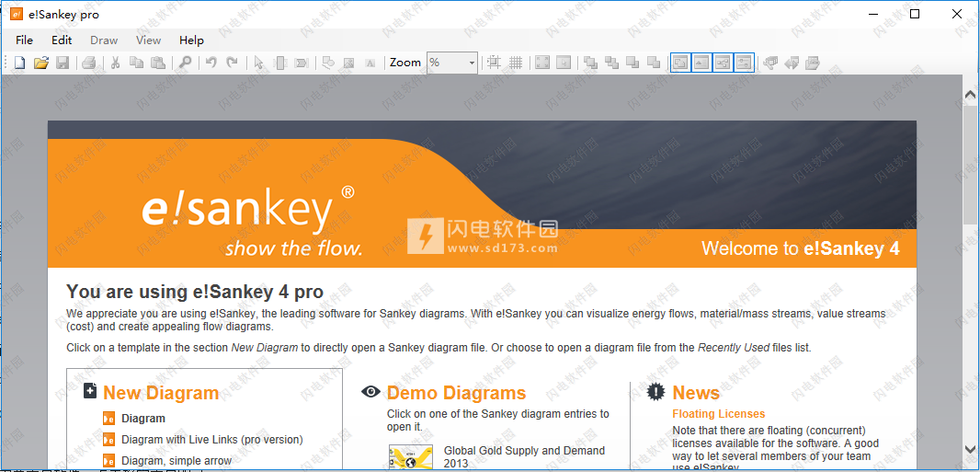Open 'Global Gold Supply and Demand 2013' demo
Image resolution: width=980 pixels, height=472 pixels.
click(x=524, y=457)
